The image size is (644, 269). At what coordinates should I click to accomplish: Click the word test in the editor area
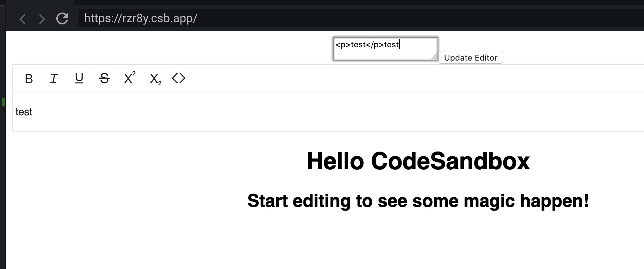coord(24,112)
